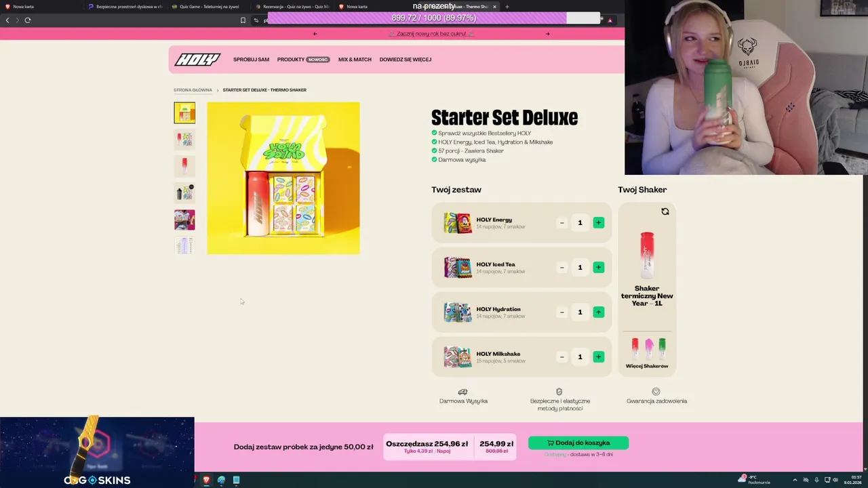
Task: Click the STRONA GŁÓWNA breadcrumb link
Action: pos(193,90)
